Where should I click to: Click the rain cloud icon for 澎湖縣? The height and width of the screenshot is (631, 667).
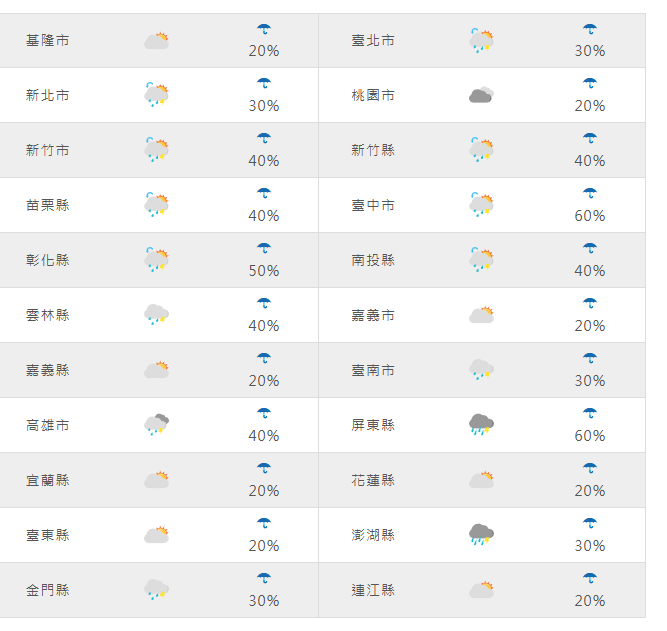(x=482, y=535)
